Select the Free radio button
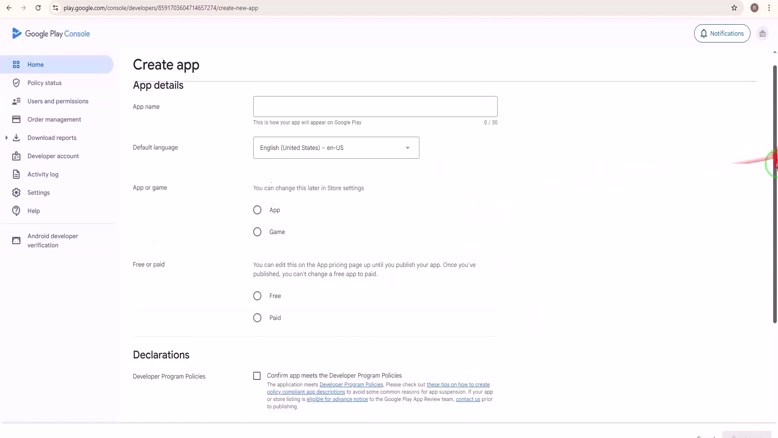Screen dimensions: 778x438 257,296
